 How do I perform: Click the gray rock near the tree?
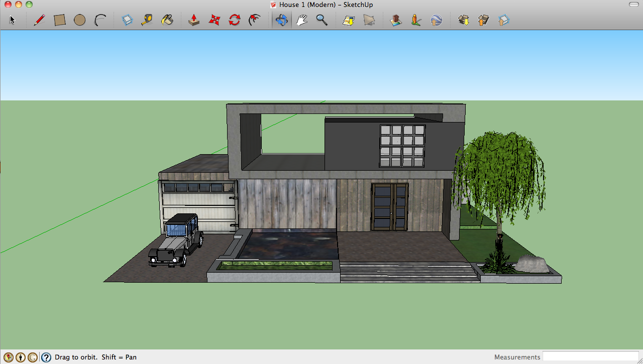(x=532, y=264)
